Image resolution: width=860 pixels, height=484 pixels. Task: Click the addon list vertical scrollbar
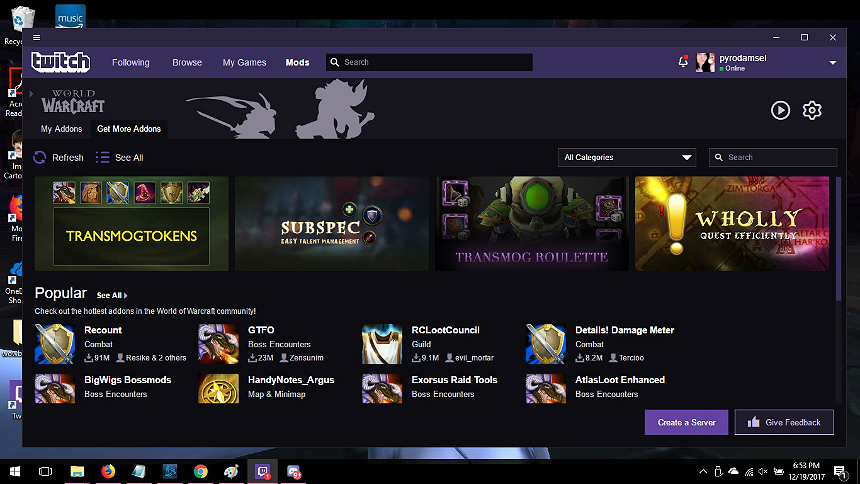[x=838, y=239]
